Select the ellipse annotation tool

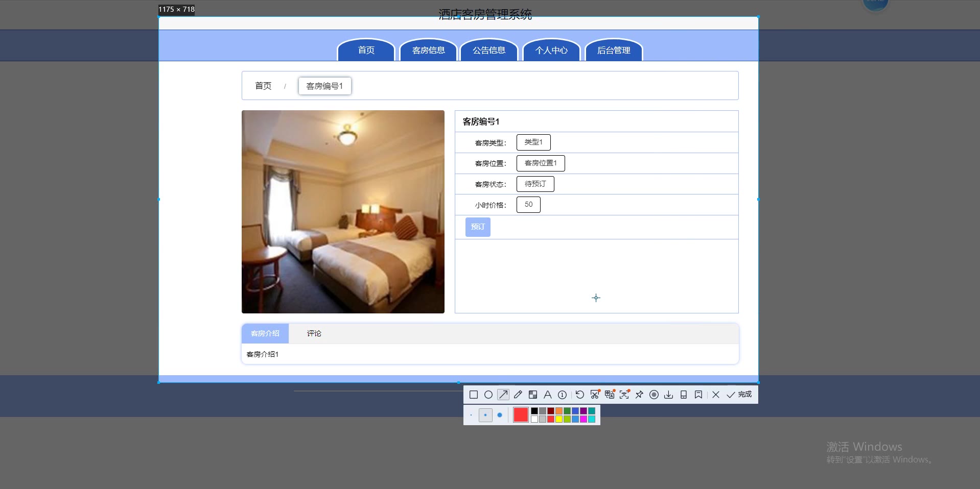tap(488, 395)
